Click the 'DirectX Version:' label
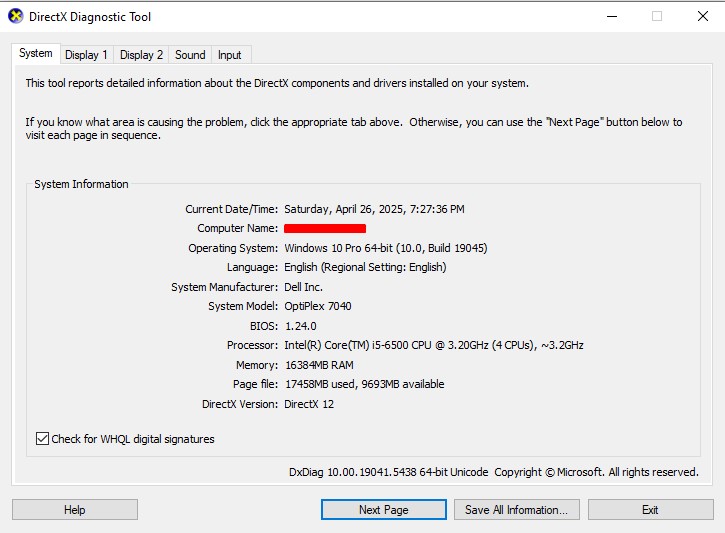This screenshot has height=533, width=725. (240, 404)
